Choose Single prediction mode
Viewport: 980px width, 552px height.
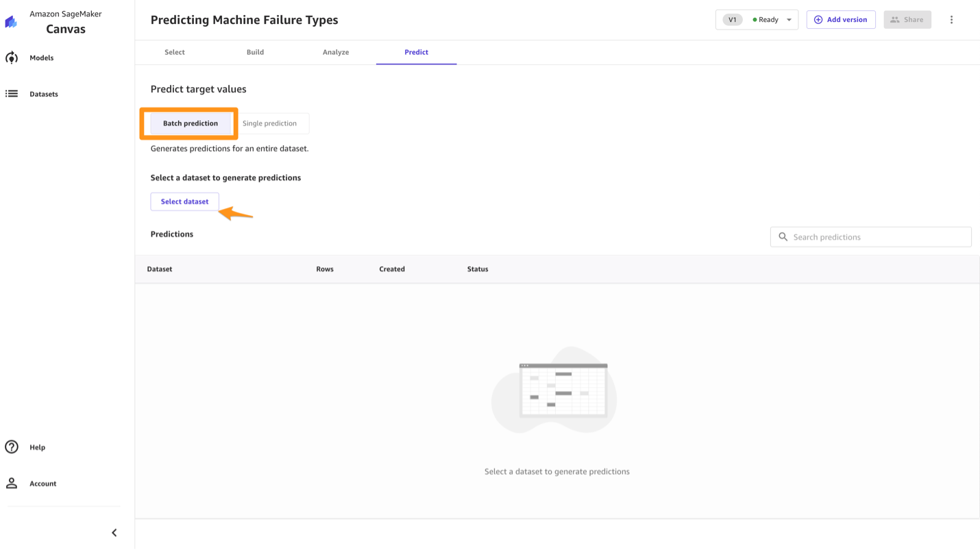point(269,123)
